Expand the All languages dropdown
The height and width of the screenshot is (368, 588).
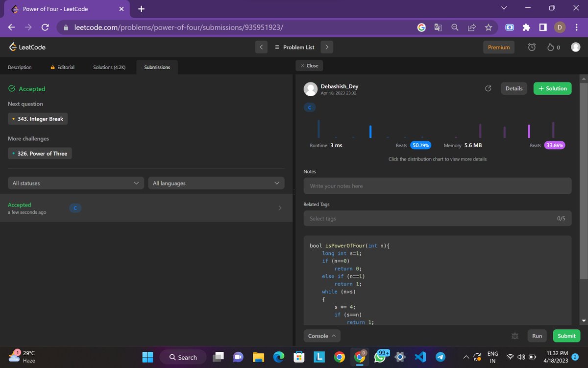216,183
